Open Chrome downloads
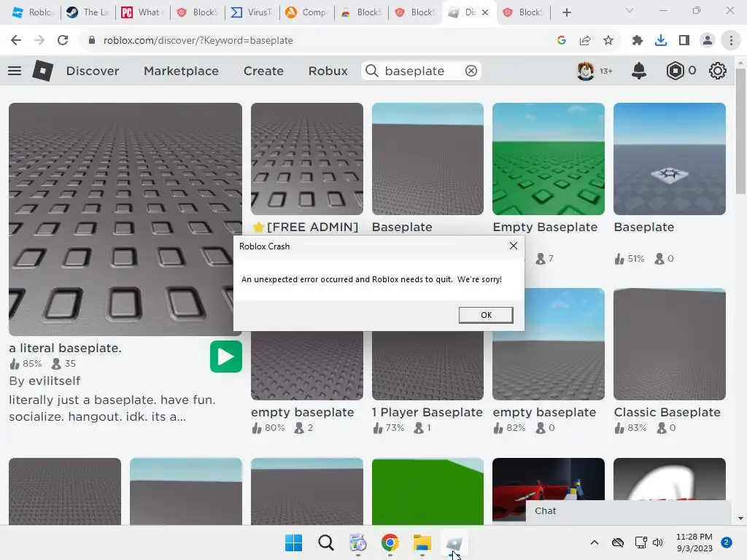The image size is (747, 560). coord(661,41)
